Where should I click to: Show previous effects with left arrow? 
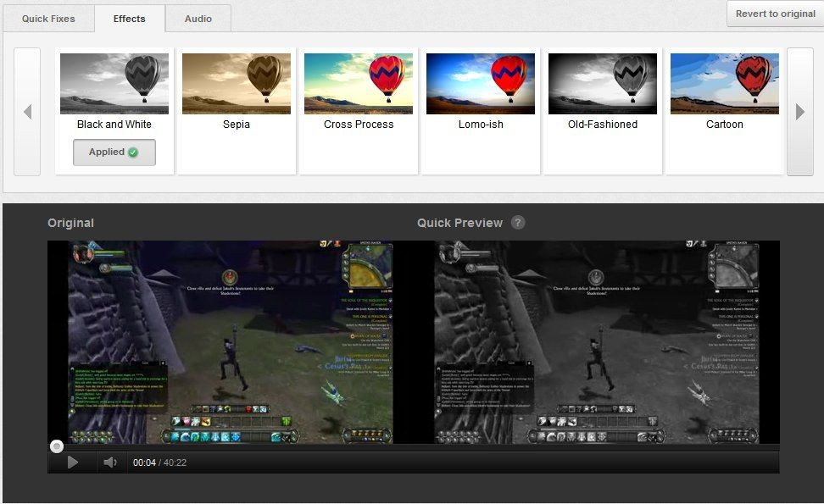(27, 111)
